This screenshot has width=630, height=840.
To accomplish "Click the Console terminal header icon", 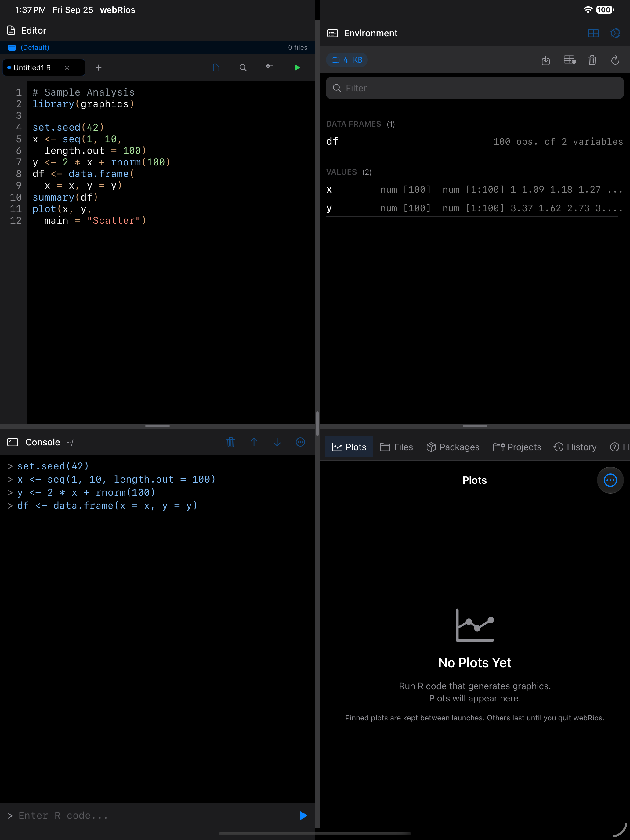I will tap(13, 442).
